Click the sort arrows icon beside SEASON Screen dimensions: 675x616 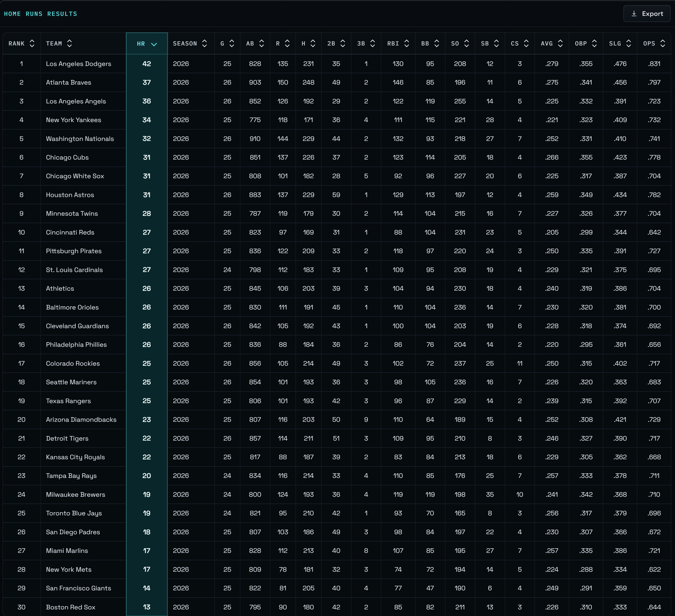pyautogui.click(x=205, y=43)
